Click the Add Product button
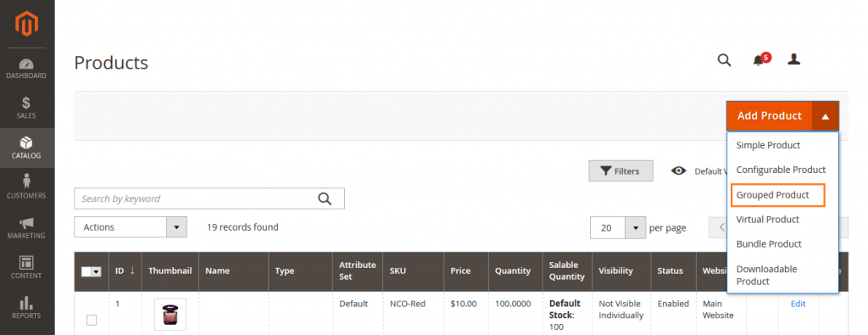868x335 pixels. point(770,116)
